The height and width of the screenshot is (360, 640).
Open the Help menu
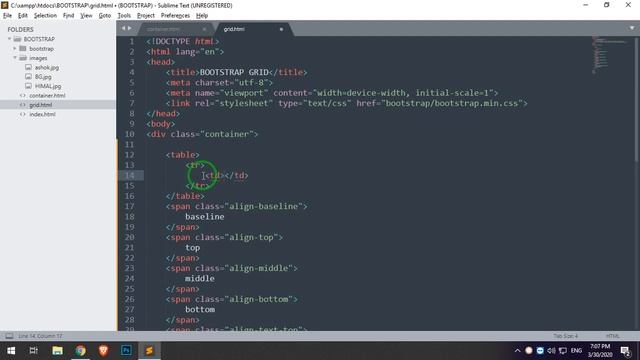202,16
